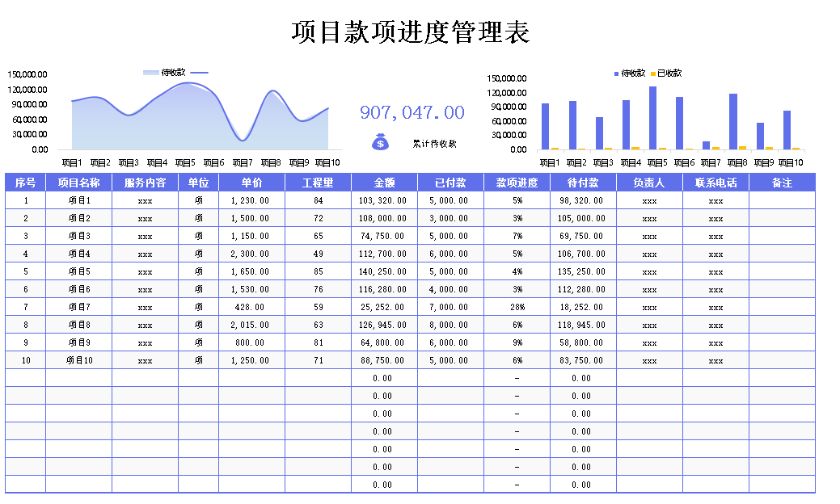Screen dimensions: 840x504
Task: Select the 项目名称 column header
Action: tap(78, 183)
